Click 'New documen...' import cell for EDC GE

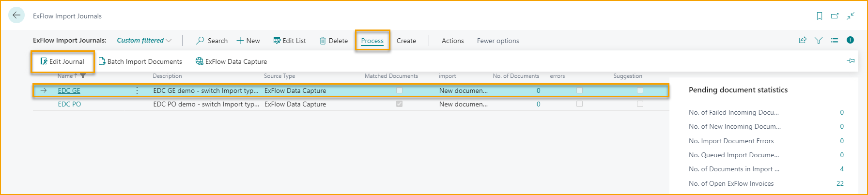tap(463, 90)
